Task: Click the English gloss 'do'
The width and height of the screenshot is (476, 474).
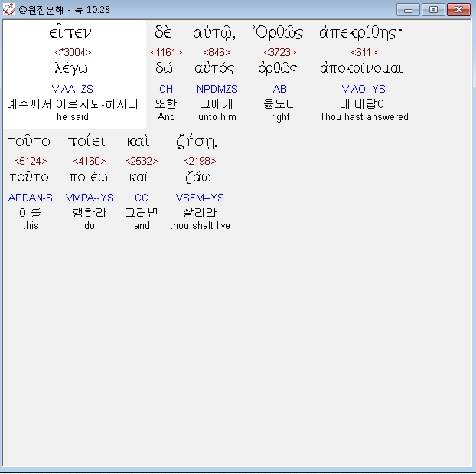Action: click(x=90, y=225)
